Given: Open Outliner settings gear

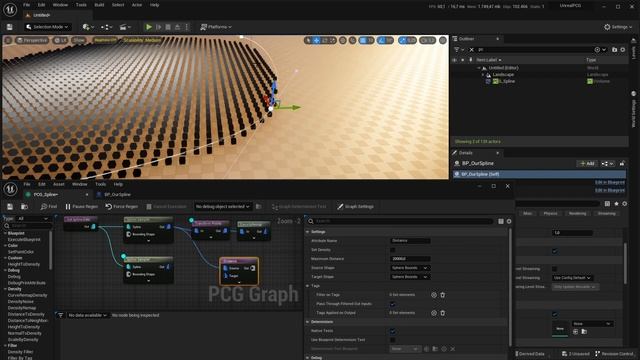Looking at the screenshot, I should [622, 49].
